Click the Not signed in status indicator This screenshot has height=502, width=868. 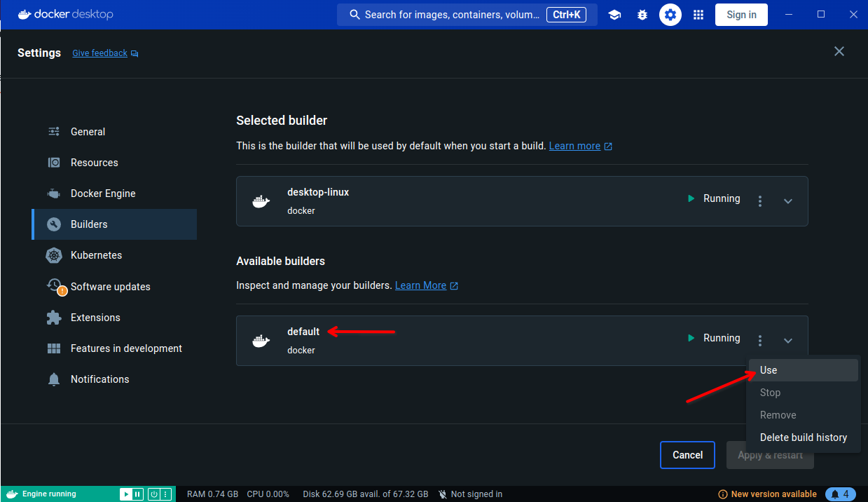click(470, 494)
